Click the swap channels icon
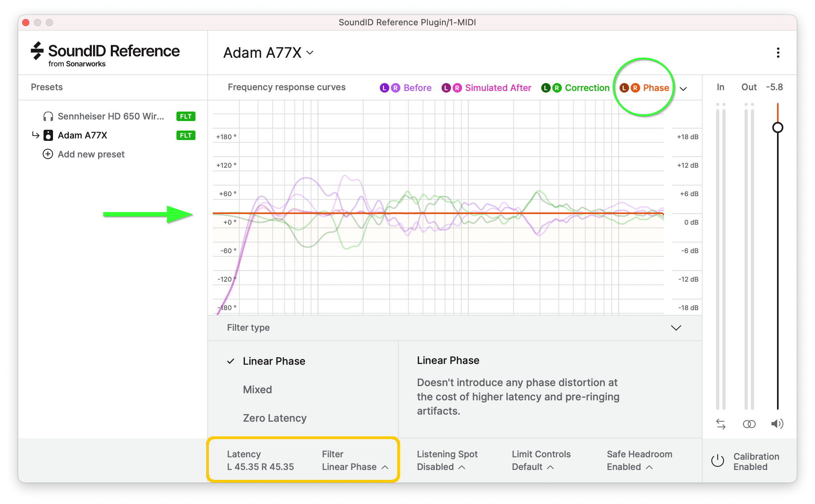815x504 pixels. (x=721, y=424)
